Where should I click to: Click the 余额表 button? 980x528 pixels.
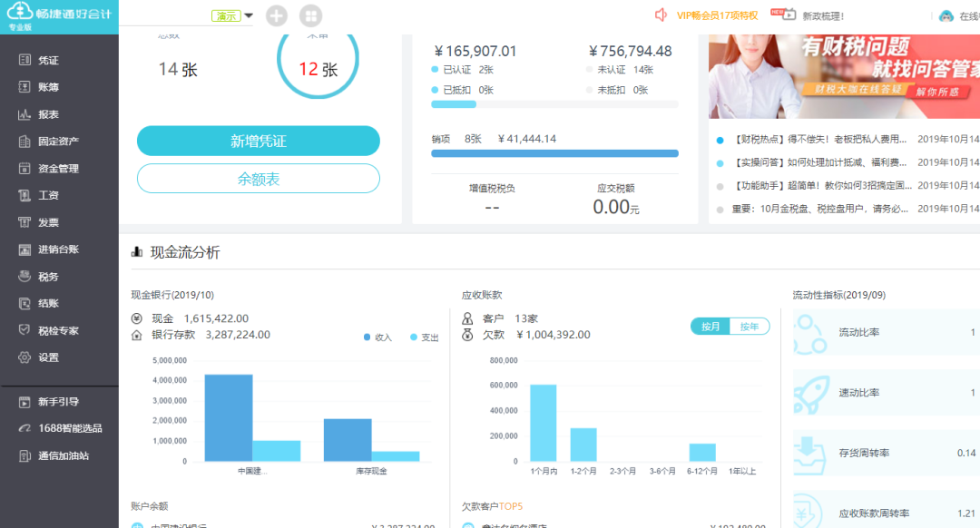tap(258, 179)
